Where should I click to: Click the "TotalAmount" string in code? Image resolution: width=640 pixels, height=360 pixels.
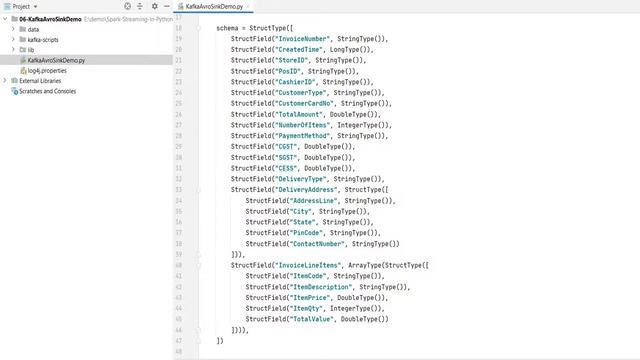tap(299, 114)
